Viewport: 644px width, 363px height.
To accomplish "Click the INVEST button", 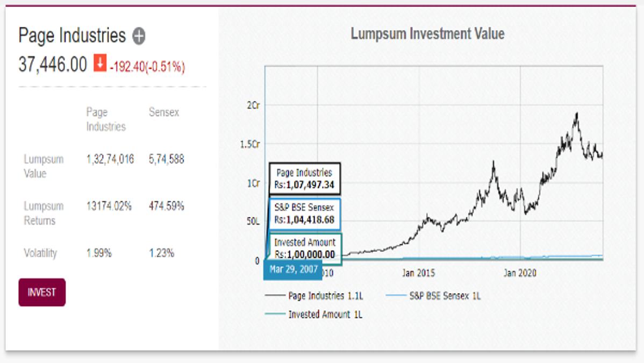I will coord(42,293).
